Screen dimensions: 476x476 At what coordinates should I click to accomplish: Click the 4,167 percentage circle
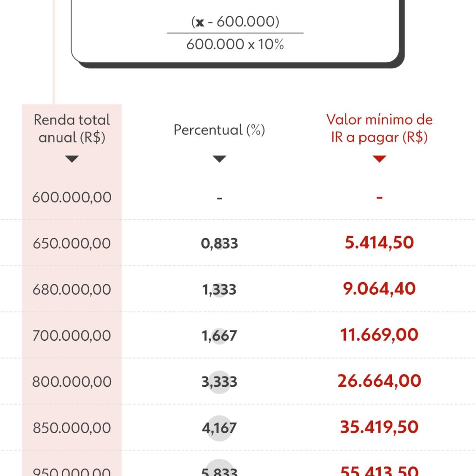(x=219, y=428)
